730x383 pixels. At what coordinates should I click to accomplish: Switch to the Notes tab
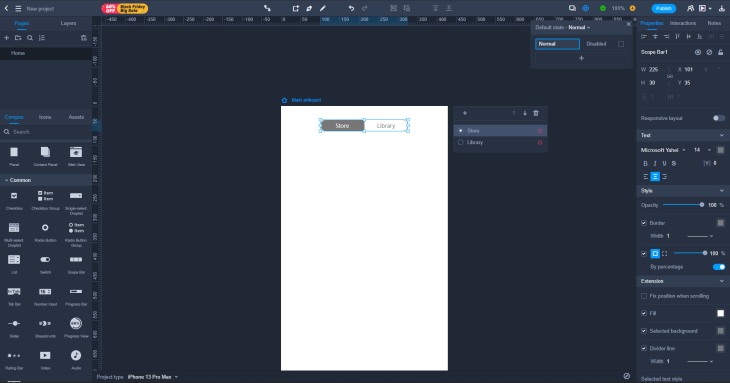pos(714,23)
